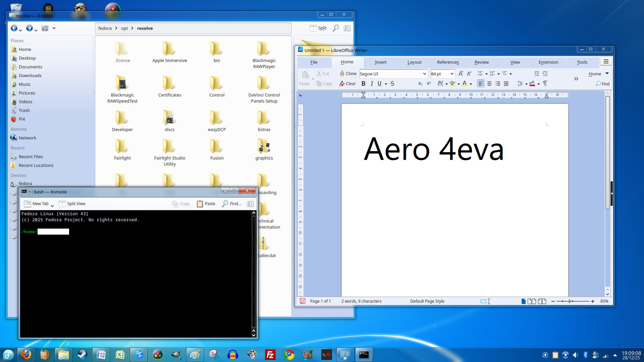Toggle formatting marks pilcrow icon
644x362 pixels.
pyautogui.click(x=545, y=84)
